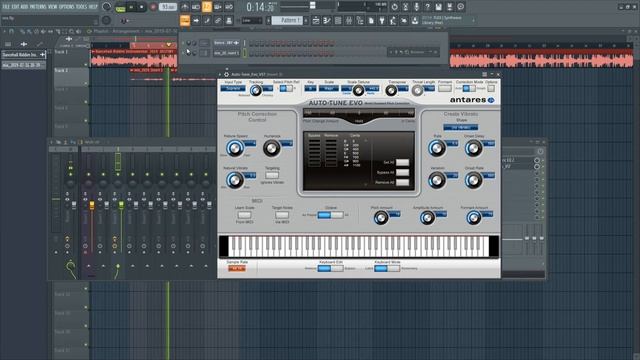The width and height of the screenshot is (640, 360).
Task: Open the Mixer view icon
Action: (x=349, y=20)
